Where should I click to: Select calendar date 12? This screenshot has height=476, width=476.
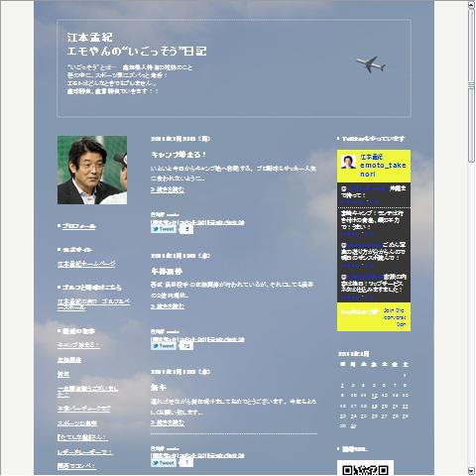(x=374, y=396)
